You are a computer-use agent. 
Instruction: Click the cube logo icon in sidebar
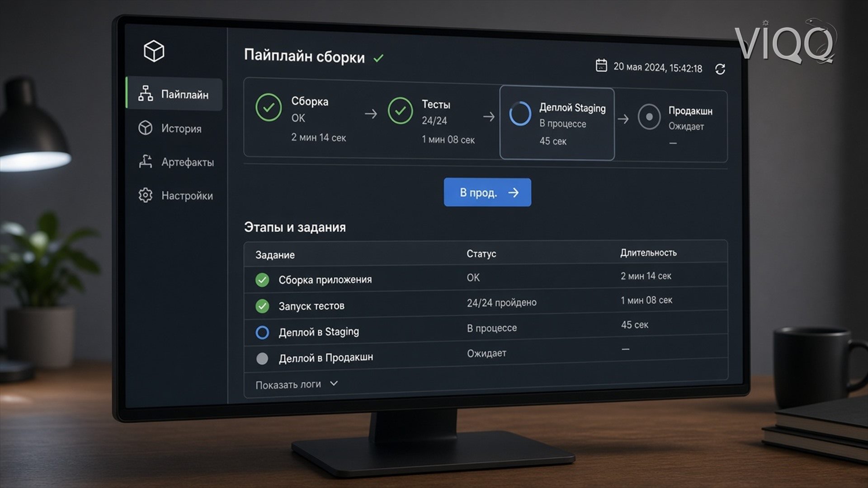click(x=154, y=51)
